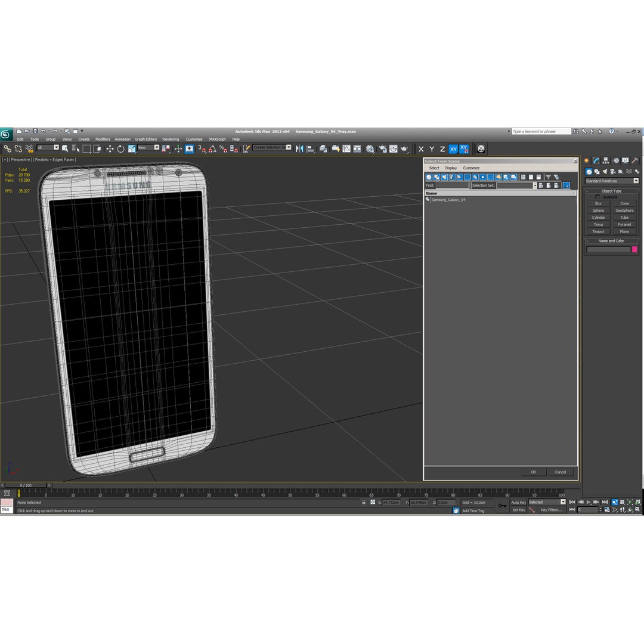
Task: Open the Standard Primitives dropdown
Action: 612,181
